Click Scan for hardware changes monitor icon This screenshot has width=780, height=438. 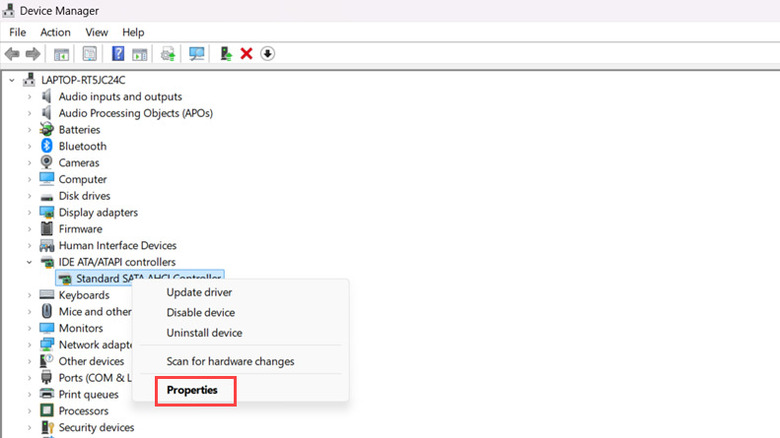(x=196, y=54)
